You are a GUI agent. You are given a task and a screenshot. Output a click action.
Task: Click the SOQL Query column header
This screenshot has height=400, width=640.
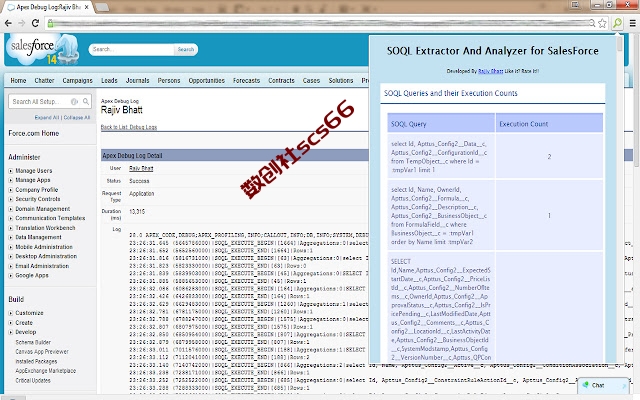point(441,124)
